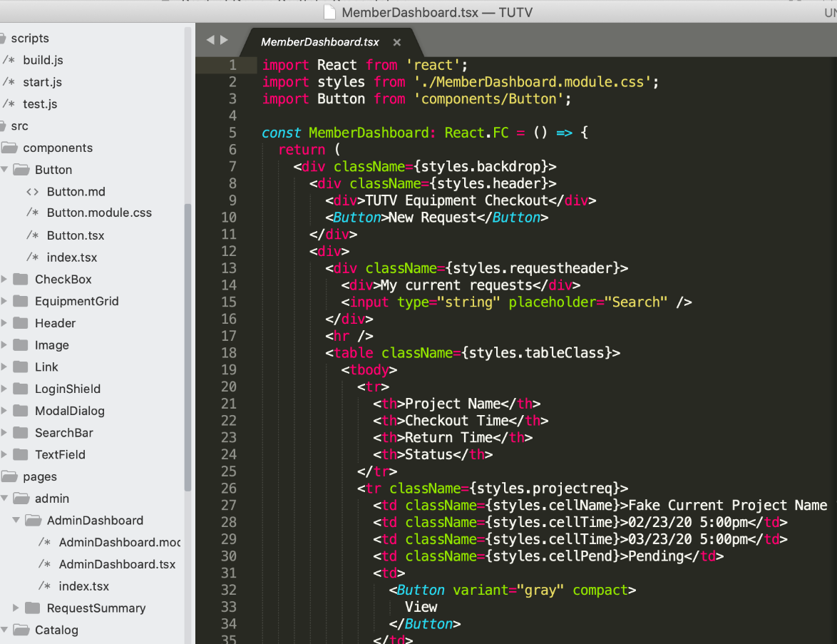Click the Image folder icon
Image resolution: width=837 pixels, height=644 pixels.
click(x=21, y=344)
